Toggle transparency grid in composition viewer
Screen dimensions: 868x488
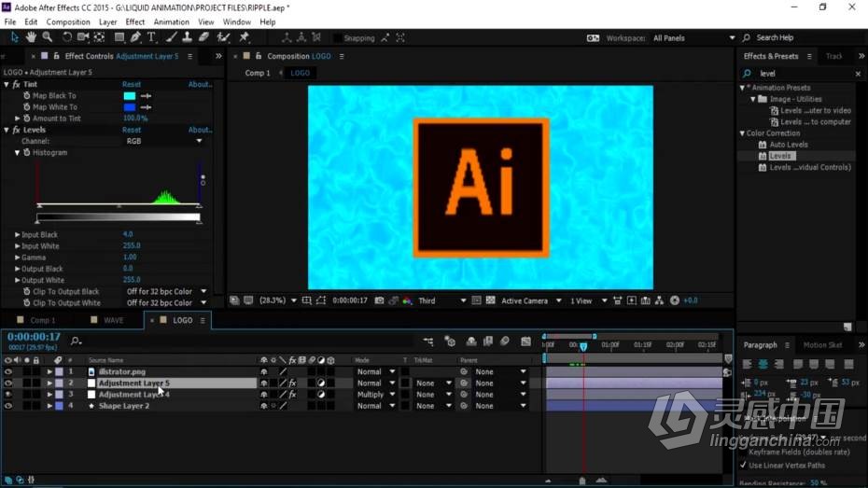(490, 300)
